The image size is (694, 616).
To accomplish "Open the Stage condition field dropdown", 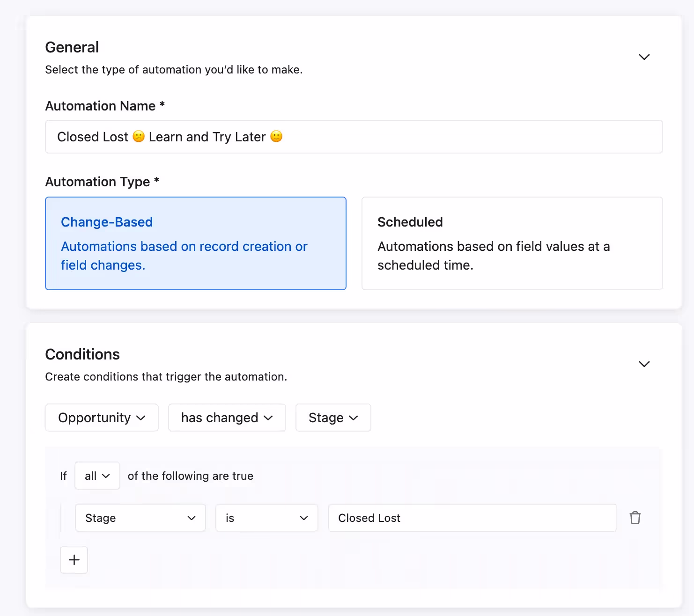I will click(x=140, y=518).
